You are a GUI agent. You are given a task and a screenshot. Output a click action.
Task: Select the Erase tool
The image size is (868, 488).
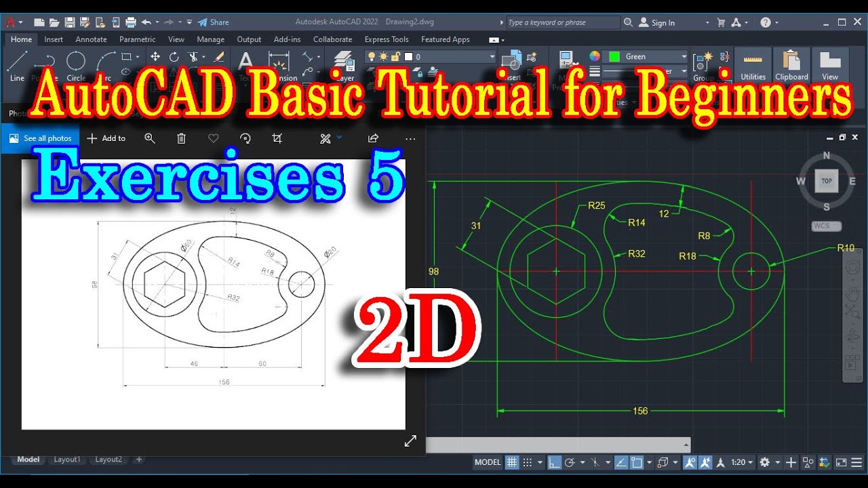click(x=219, y=56)
